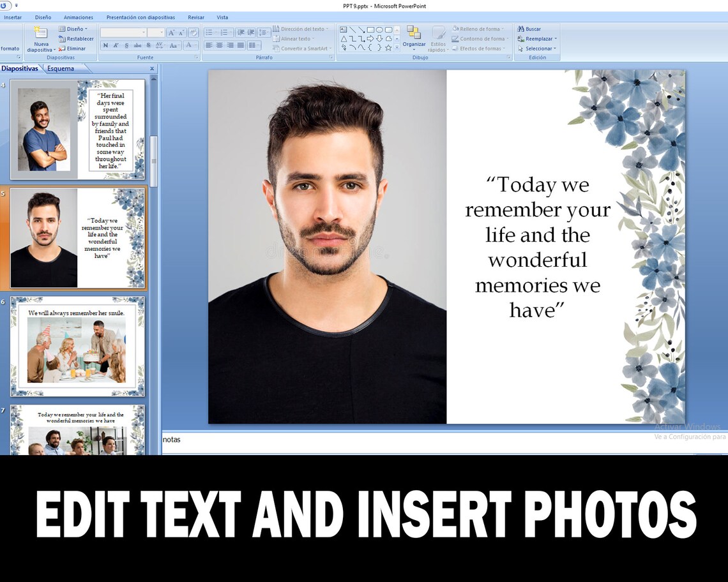Toggle bold formatting with the N button

click(106, 45)
